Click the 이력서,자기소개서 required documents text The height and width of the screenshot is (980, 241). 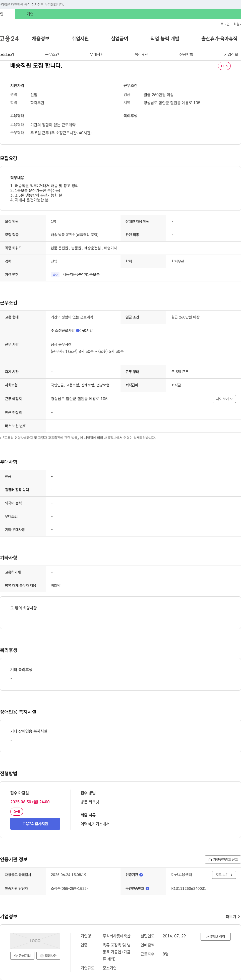tap(95, 824)
